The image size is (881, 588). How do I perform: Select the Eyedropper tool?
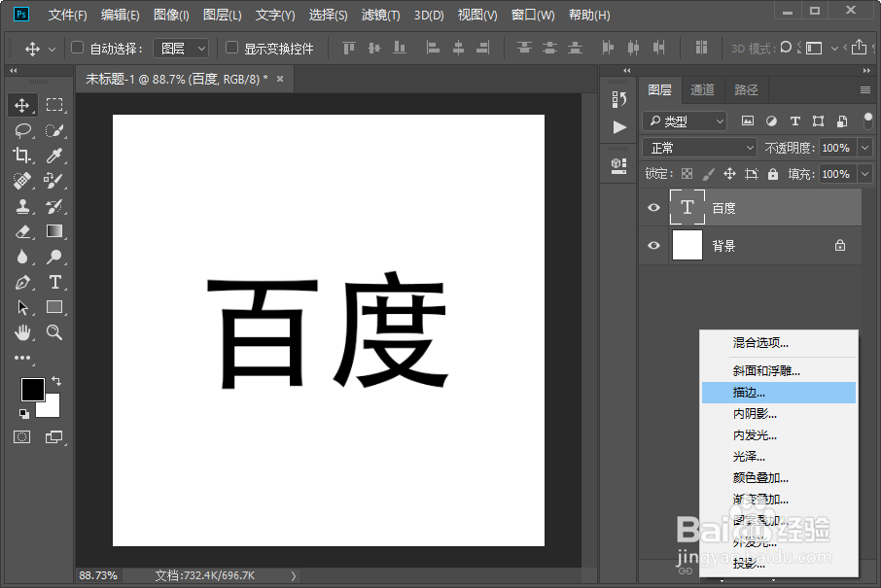pyautogui.click(x=54, y=156)
